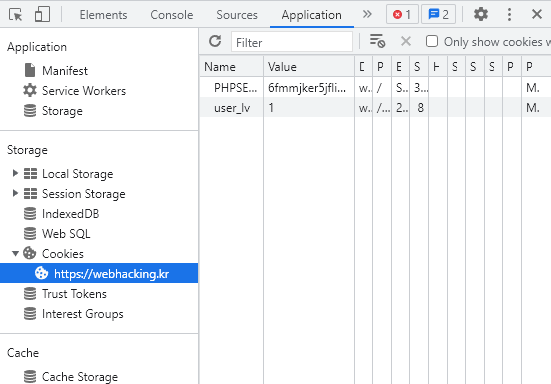Open Storage under Application section
Screen dimensions: 551x384
(x=62, y=111)
